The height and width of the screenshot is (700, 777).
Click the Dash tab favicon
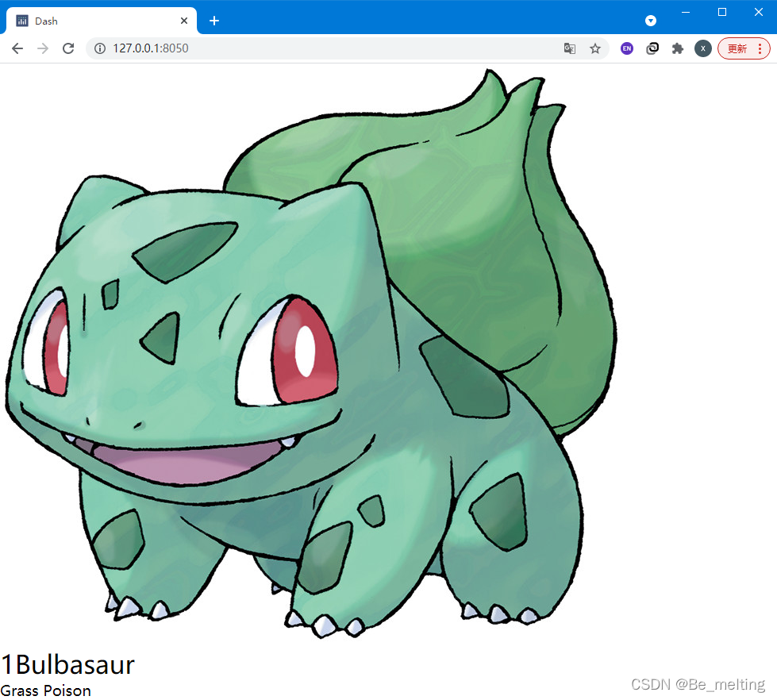tap(22, 21)
